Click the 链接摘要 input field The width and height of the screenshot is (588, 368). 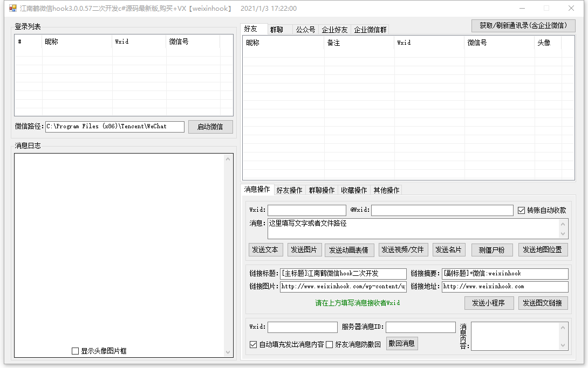click(505, 274)
